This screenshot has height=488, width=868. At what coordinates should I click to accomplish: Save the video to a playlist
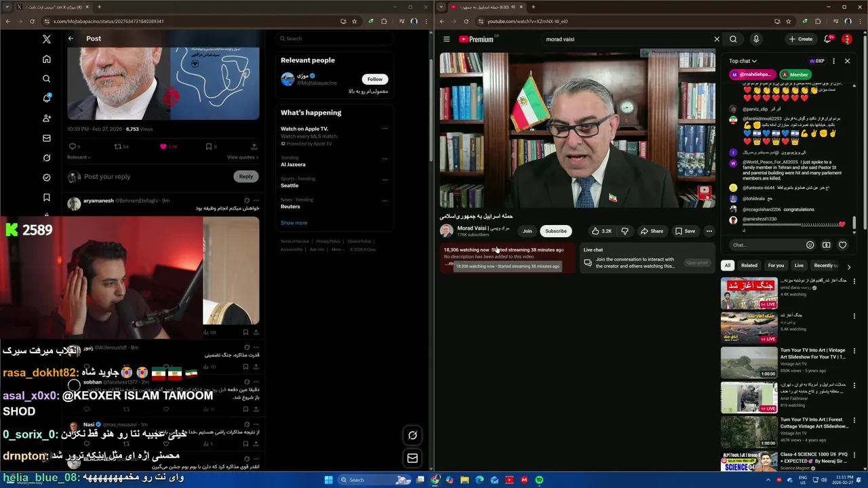point(685,231)
